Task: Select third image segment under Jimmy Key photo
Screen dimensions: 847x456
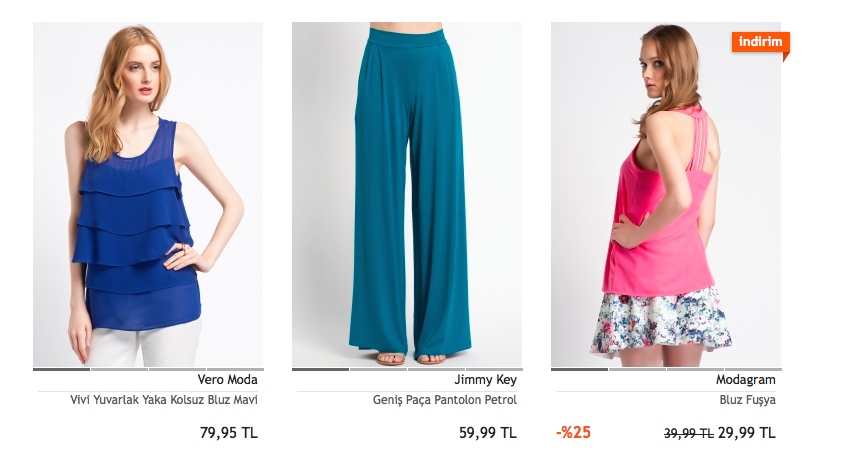Action: [436, 370]
